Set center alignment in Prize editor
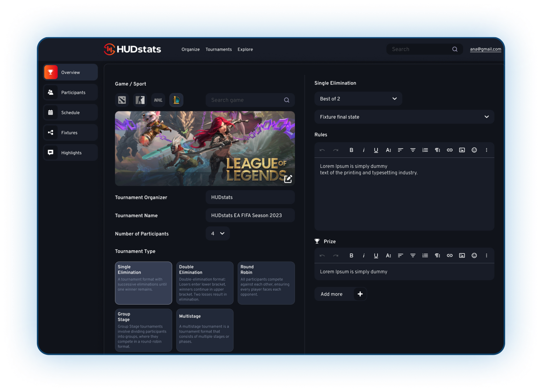This screenshot has width=542, height=392. tap(413, 256)
